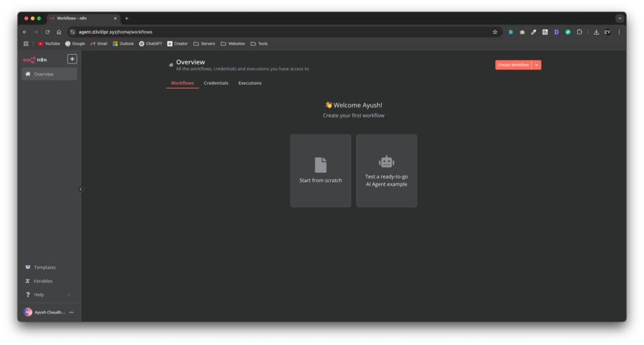Open the Websites bookmarks folder

pos(233,43)
